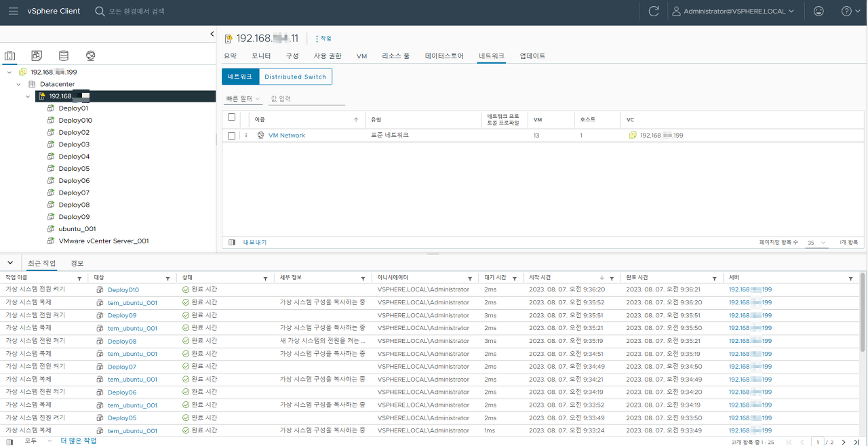Screen dimensions: 868x446
Task: Select the Distributed Switch button
Action: point(295,77)
